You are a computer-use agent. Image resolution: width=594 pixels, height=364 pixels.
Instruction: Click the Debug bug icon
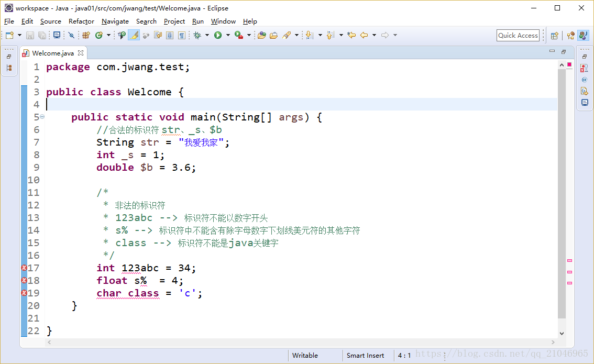pyautogui.click(x=197, y=35)
